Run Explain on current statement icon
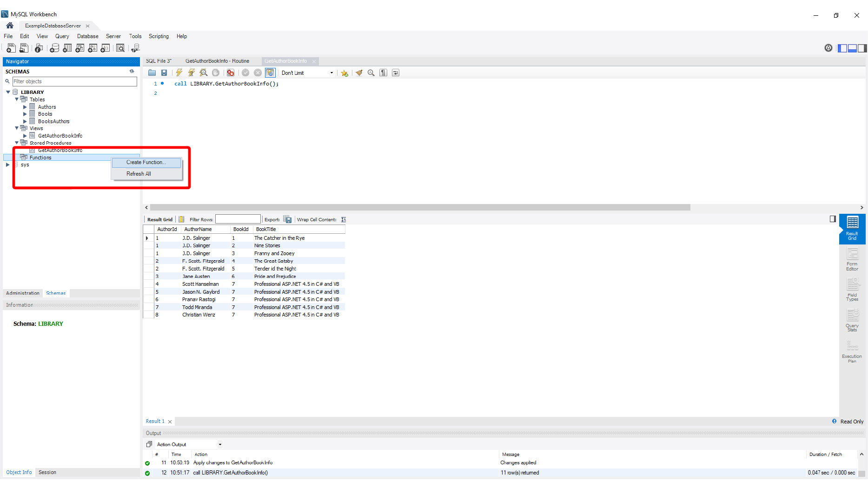This screenshot has width=868, height=488. pyautogui.click(x=203, y=73)
